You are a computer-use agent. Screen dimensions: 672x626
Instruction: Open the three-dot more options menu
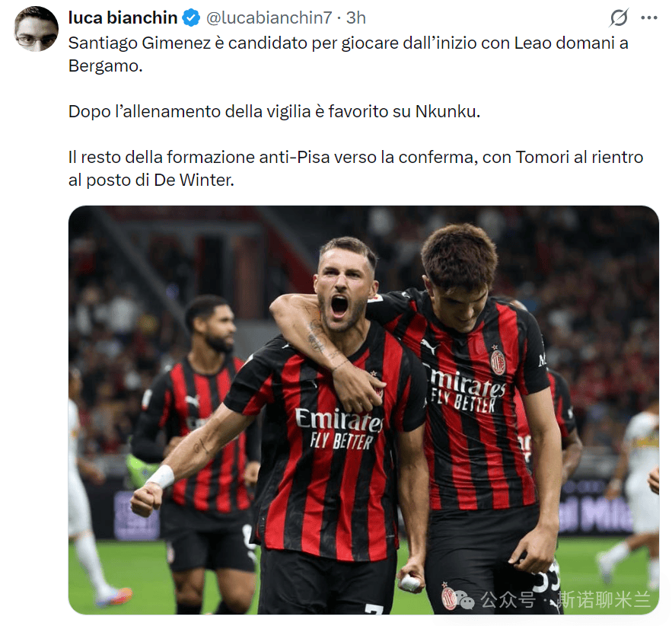pos(649,18)
